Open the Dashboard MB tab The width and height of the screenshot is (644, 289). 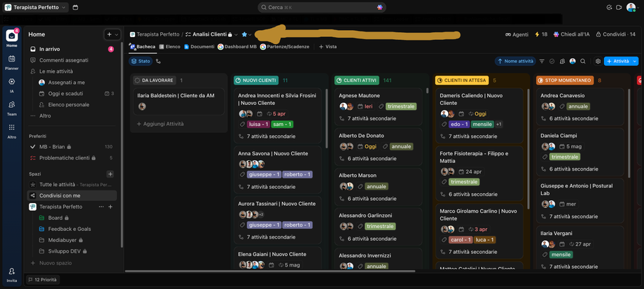[x=237, y=47]
